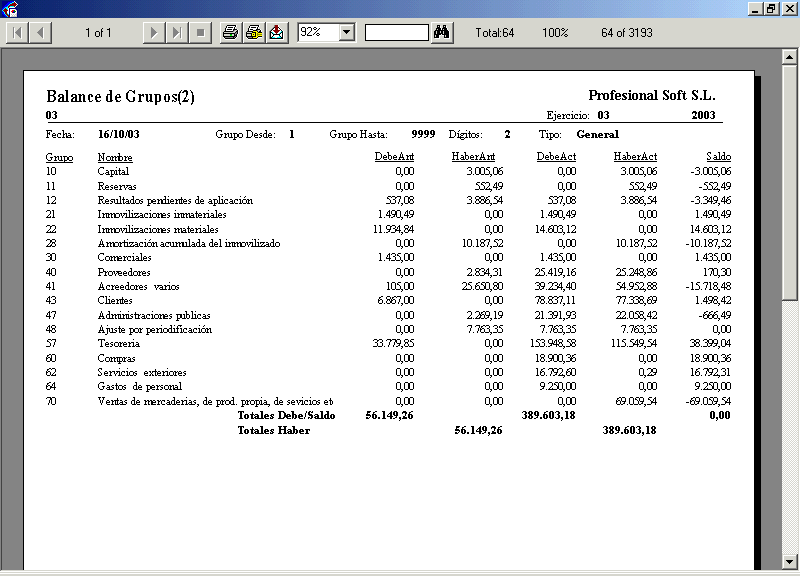Click the search text input field
The image size is (800, 576).
click(396, 33)
